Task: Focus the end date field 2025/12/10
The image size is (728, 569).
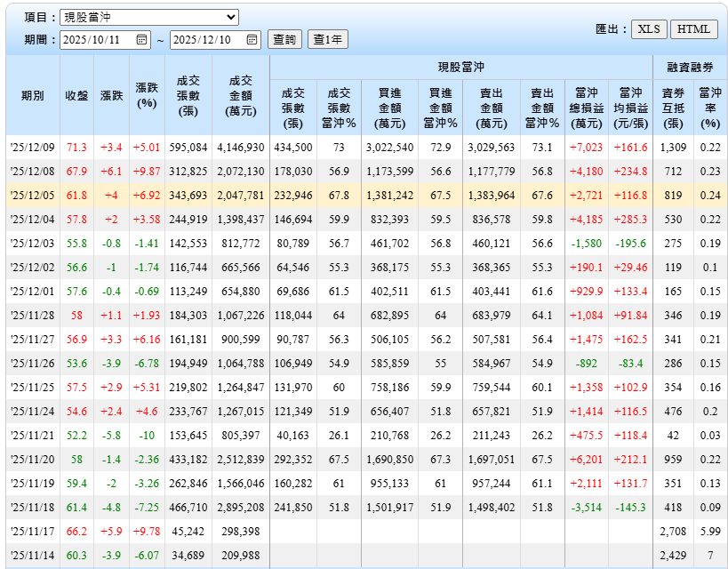Action: pyautogui.click(x=208, y=40)
